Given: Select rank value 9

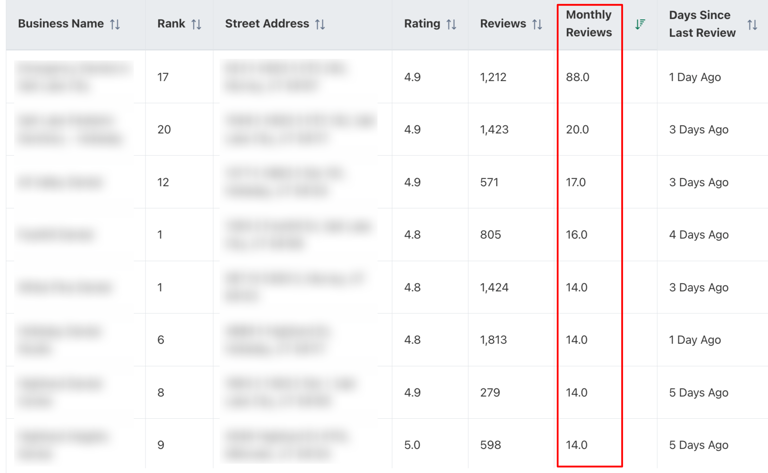Looking at the screenshot, I should (161, 445).
